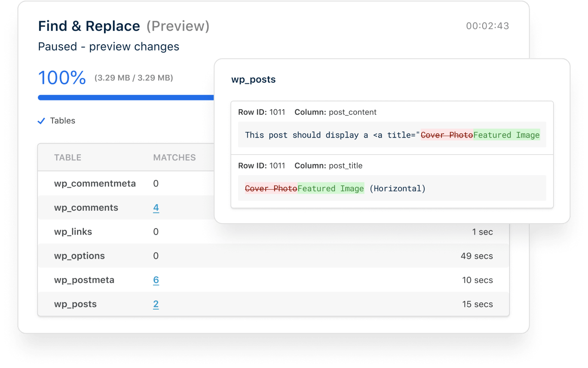Click the wp_posts table row name
The image size is (588, 368).
pos(75,304)
